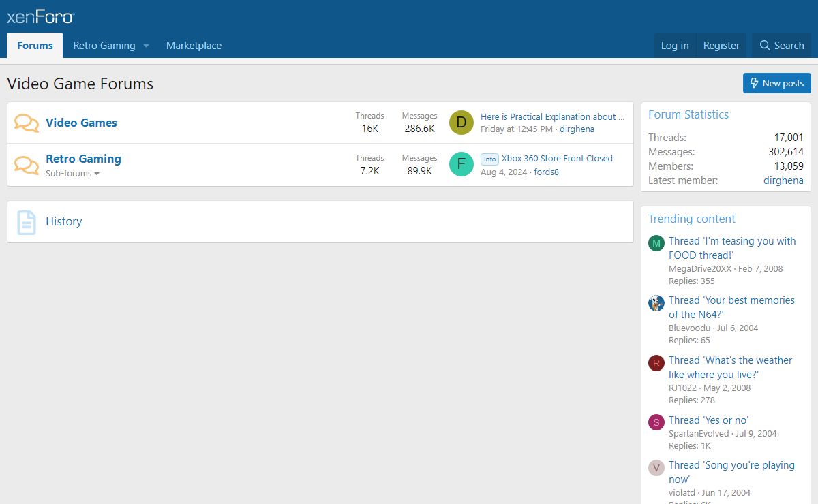Click the Register link
This screenshot has width=818, height=504.
[721, 46]
